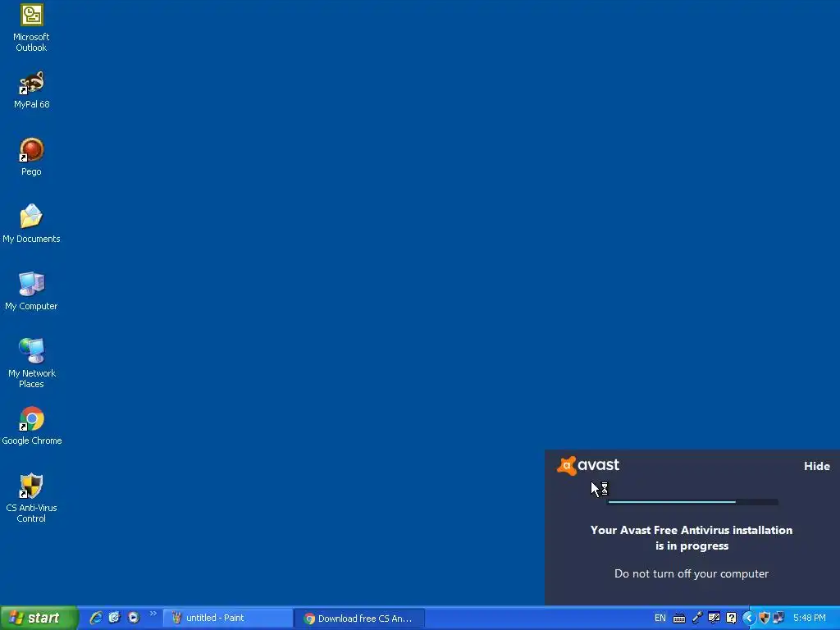The width and height of the screenshot is (840, 630).
Task: Launch Outlook Express from Quick Launch
Action: click(115, 618)
